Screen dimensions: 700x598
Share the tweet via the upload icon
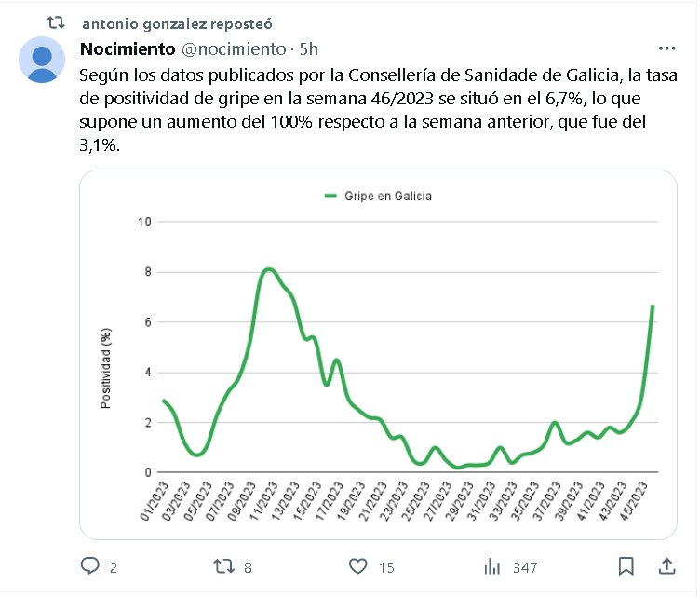point(666,565)
